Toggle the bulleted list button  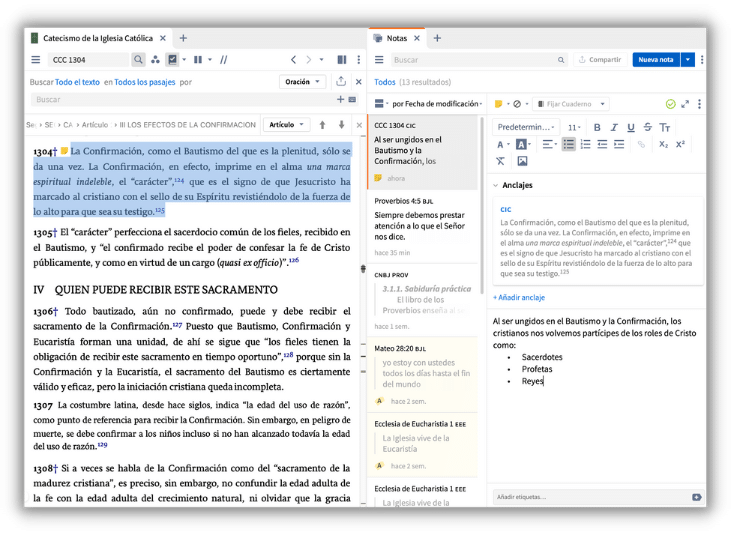pyautogui.click(x=568, y=144)
